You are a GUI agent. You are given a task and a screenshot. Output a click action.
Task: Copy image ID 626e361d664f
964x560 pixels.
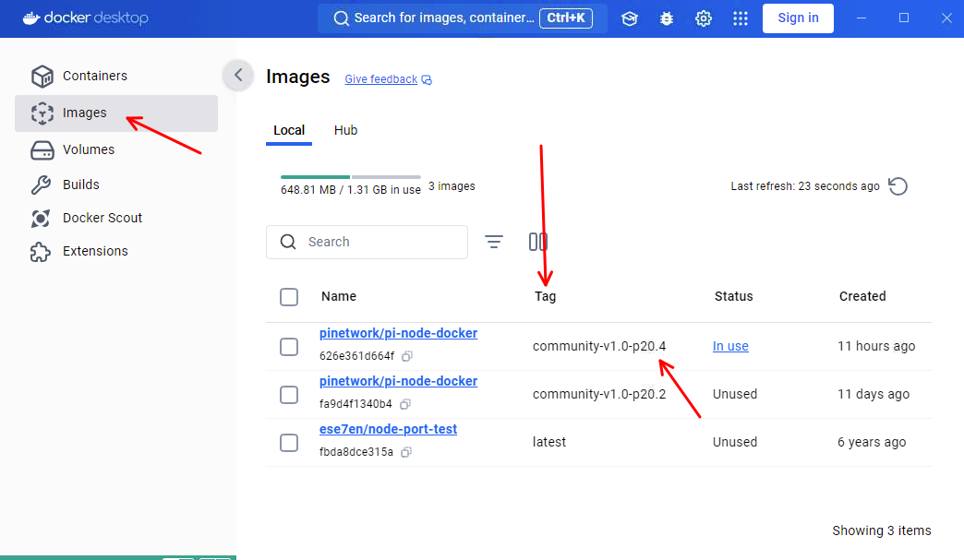pos(406,356)
